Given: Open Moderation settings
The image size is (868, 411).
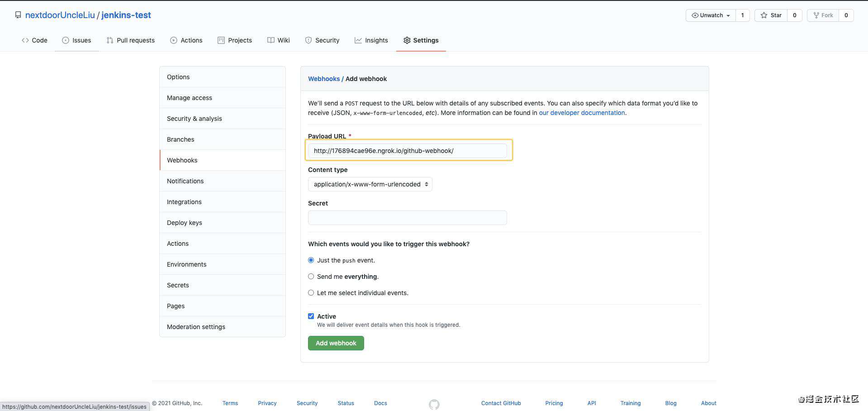Looking at the screenshot, I should [223, 327].
